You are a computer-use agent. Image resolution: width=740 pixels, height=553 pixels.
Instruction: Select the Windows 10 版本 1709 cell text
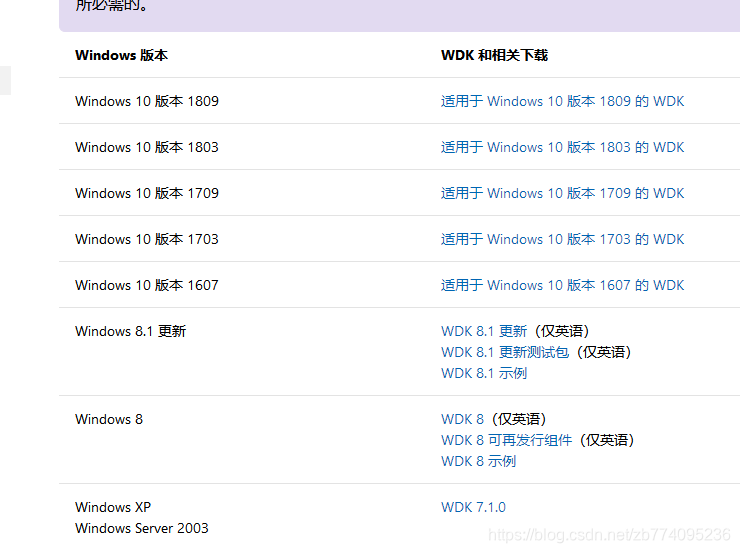point(147,193)
